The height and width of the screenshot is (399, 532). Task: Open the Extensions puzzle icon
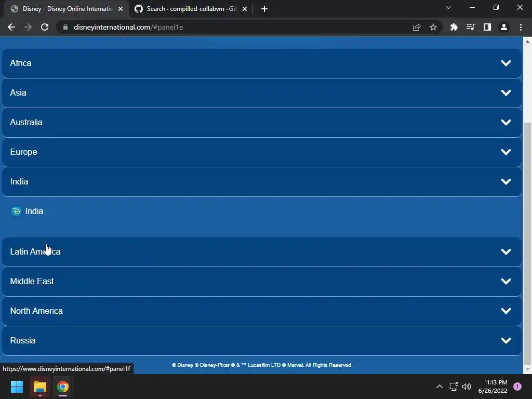click(454, 27)
